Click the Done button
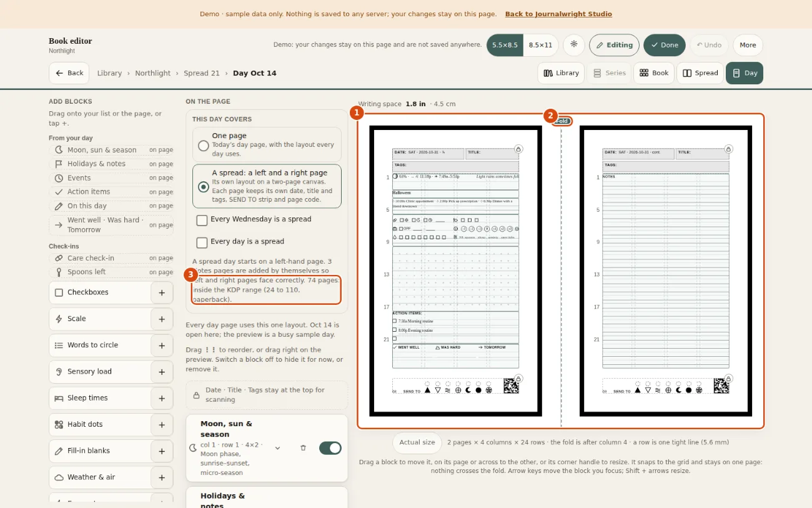812x508 pixels. point(665,45)
